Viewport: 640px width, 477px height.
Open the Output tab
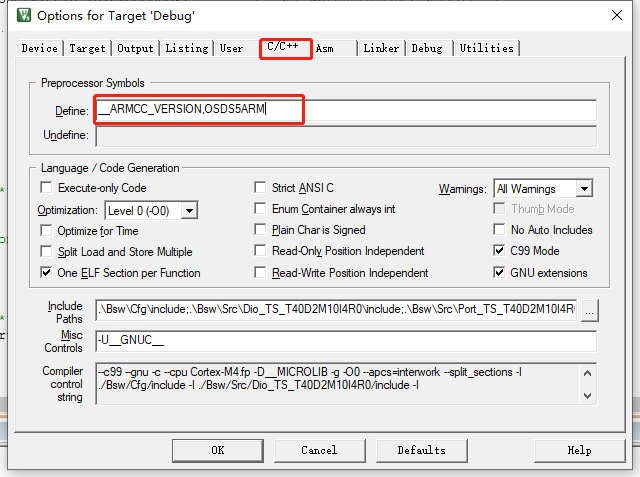tap(136, 48)
